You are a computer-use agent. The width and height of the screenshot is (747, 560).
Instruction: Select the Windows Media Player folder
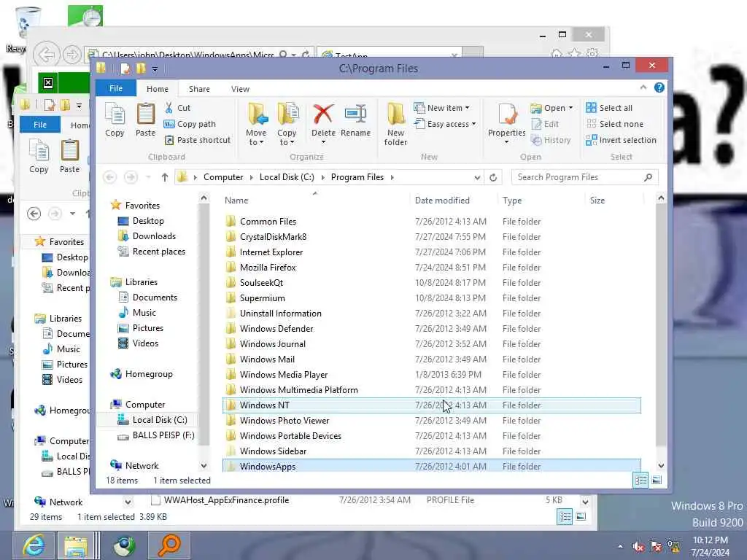click(432, 375)
